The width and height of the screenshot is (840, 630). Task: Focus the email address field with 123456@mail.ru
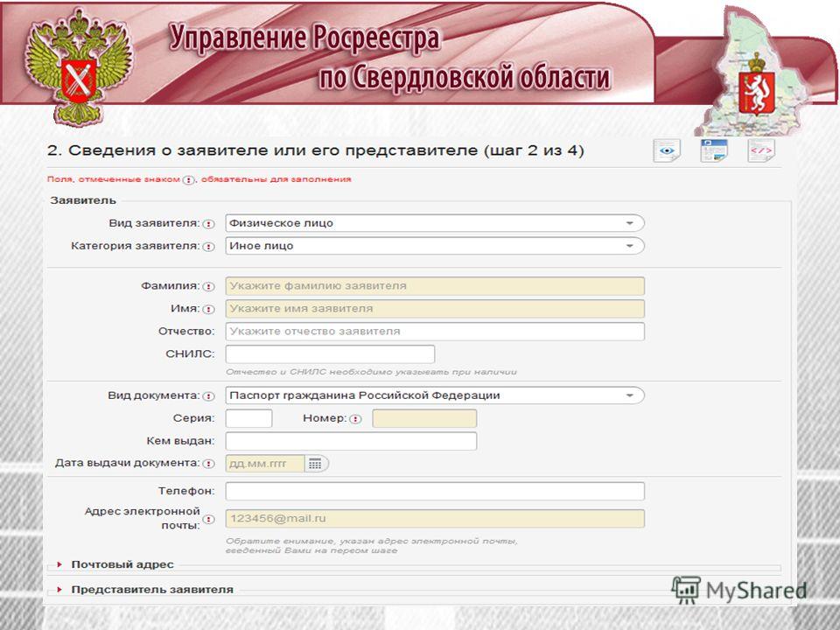click(x=435, y=519)
